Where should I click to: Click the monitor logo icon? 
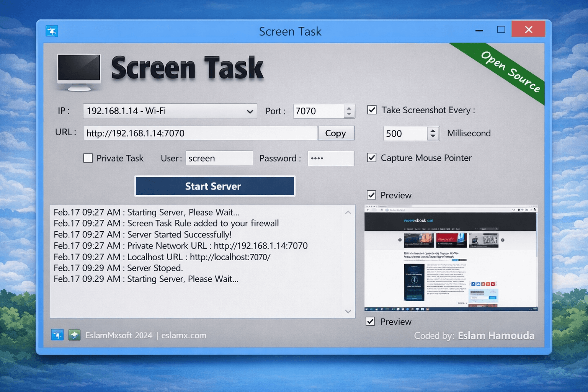point(79,72)
